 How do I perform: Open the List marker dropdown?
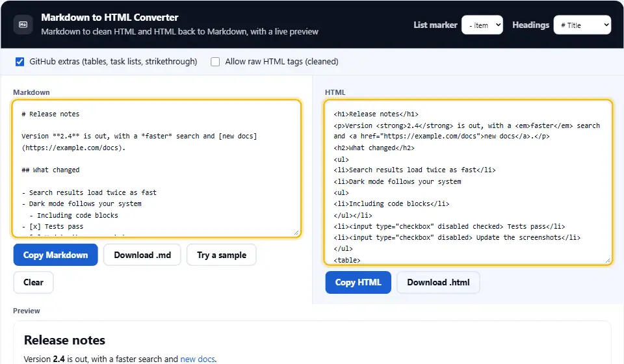482,25
